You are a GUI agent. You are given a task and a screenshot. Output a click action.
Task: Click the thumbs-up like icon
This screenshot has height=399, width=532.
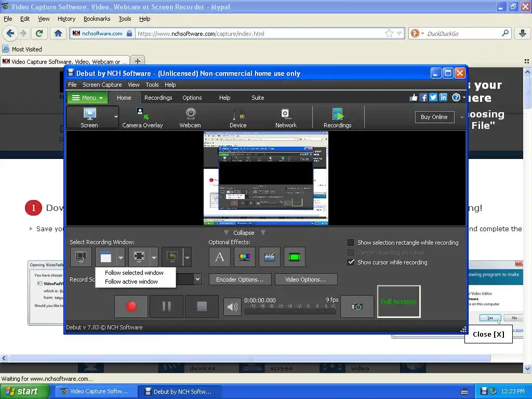coord(413,98)
